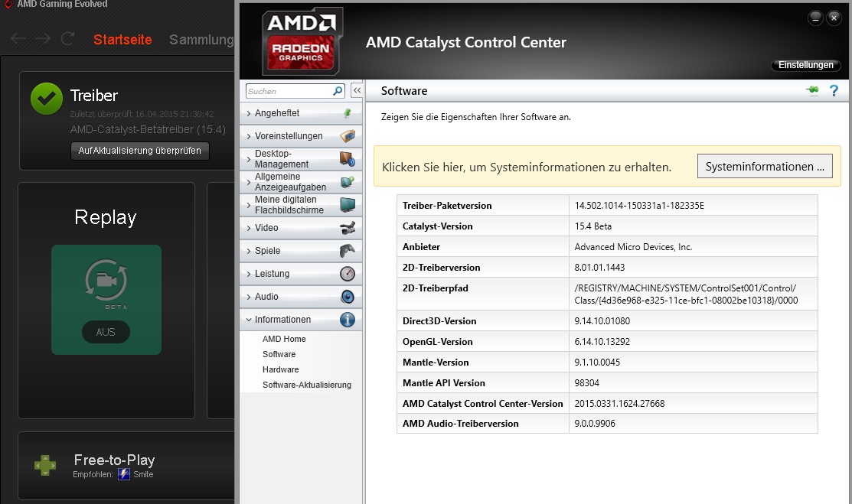This screenshot has height=504, width=852.
Task: Expand the Angeheftet section
Action: pyautogui.click(x=249, y=113)
